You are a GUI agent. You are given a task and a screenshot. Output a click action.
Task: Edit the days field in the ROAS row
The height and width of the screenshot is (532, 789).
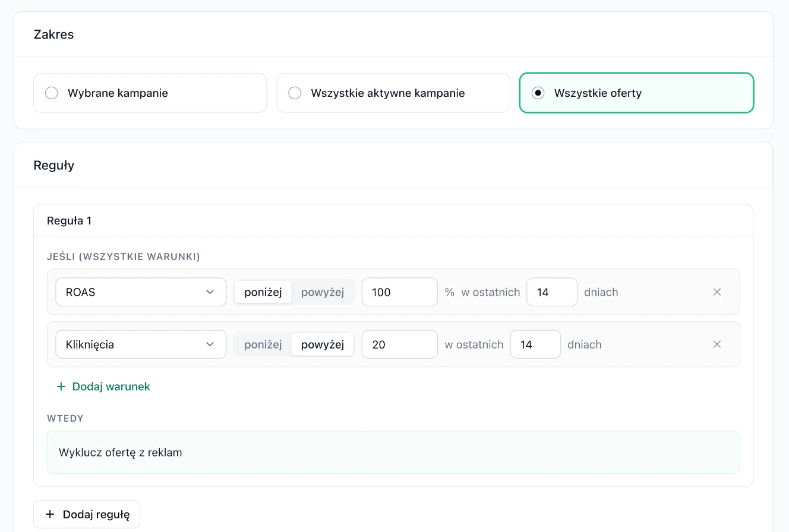coord(552,292)
